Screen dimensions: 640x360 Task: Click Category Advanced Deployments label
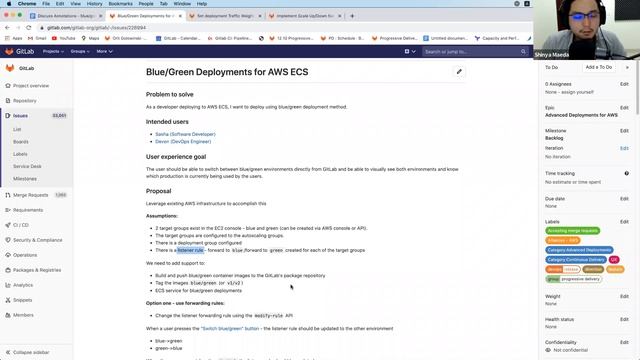point(579,250)
